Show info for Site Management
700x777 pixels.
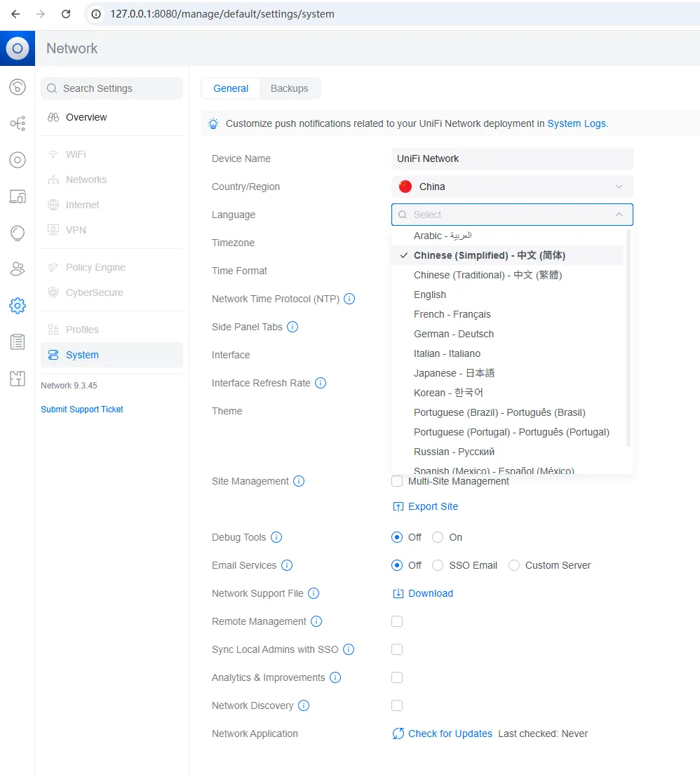click(x=299, y=481)
